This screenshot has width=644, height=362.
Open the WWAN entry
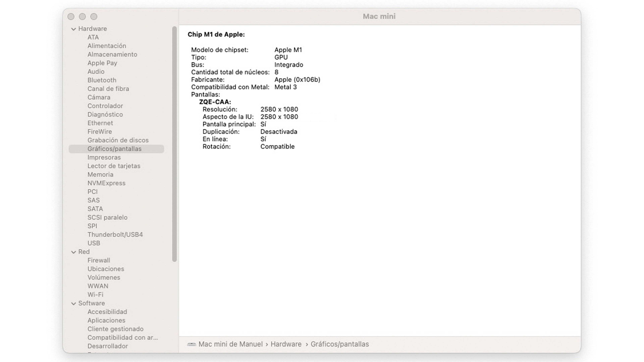[x=98, y=286]
